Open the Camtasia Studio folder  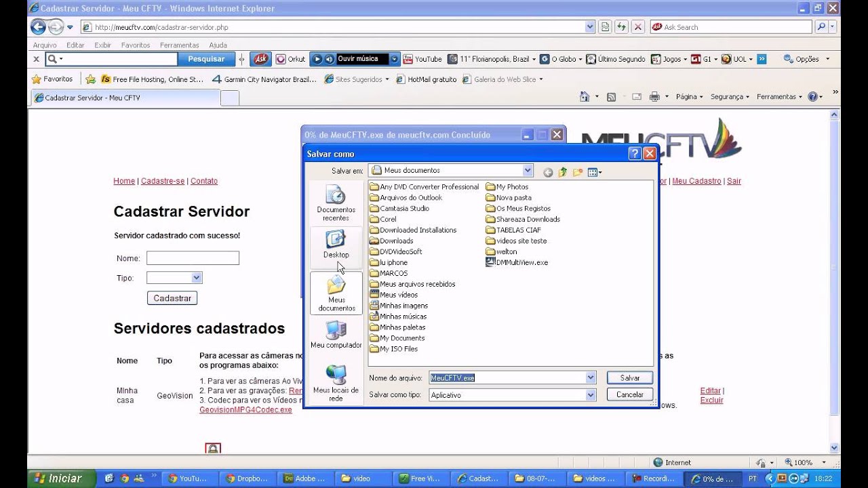point(399,208)
